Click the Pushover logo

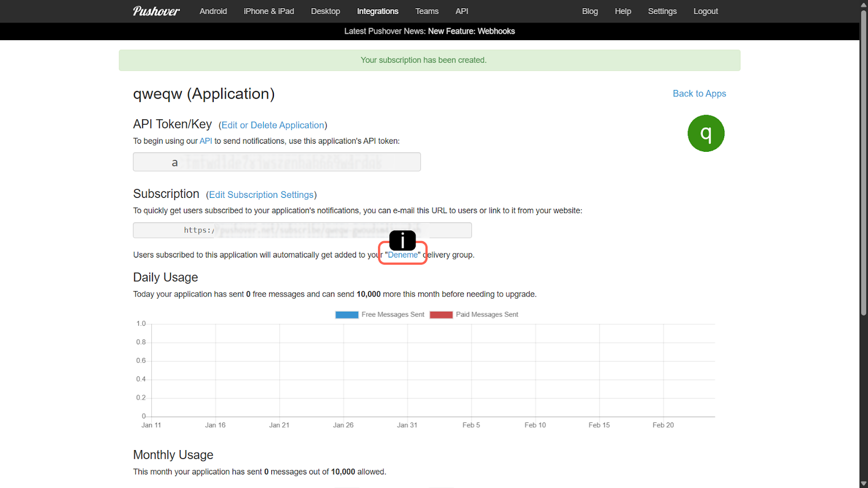pyautogui.click(x=156, y=11)
